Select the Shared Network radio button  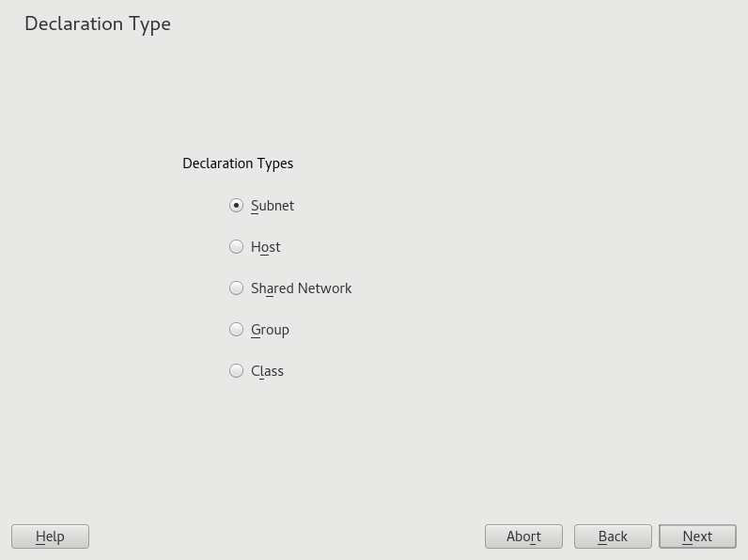[x=237, y=288]
